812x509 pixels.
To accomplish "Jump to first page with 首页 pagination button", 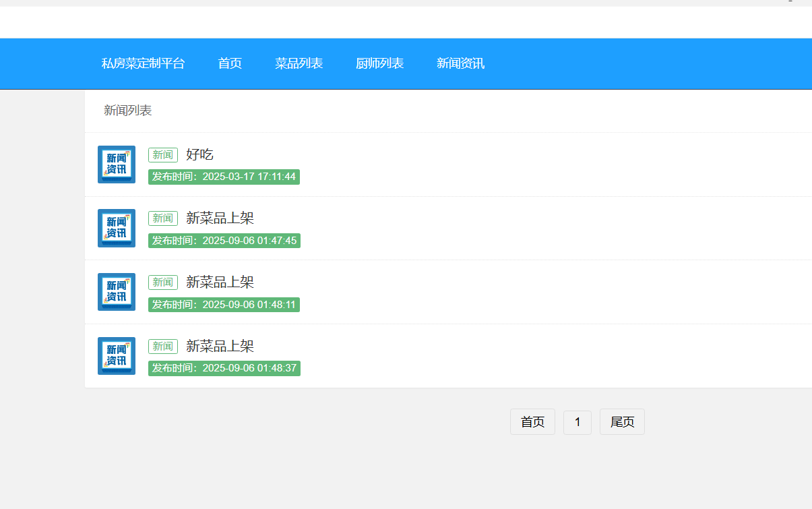I will (532, 422).
